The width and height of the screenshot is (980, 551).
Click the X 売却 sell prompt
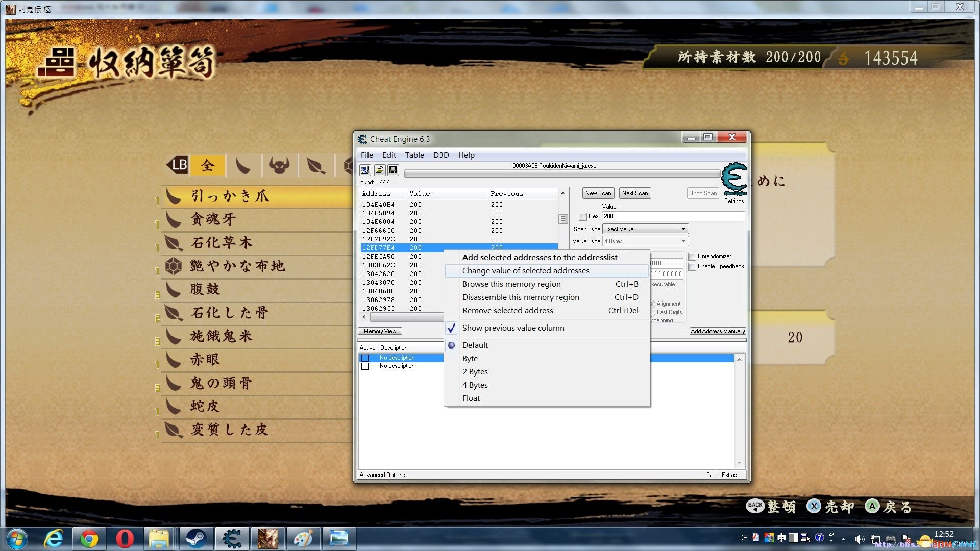click(830, 507)
